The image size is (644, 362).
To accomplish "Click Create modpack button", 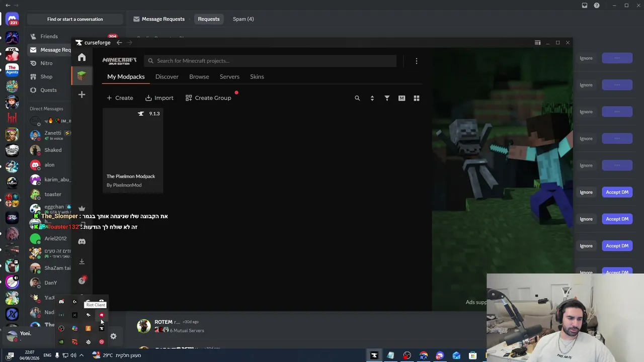I will point(120,98).
